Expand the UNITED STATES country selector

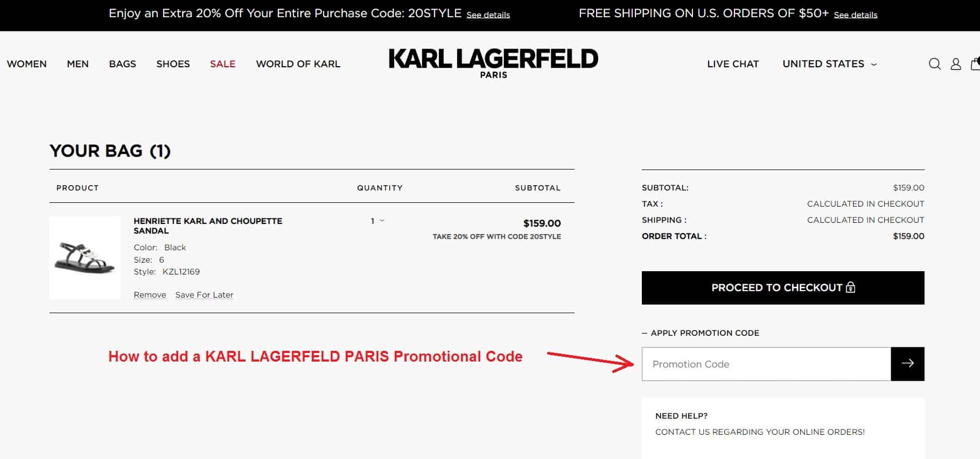pos(828,63)
